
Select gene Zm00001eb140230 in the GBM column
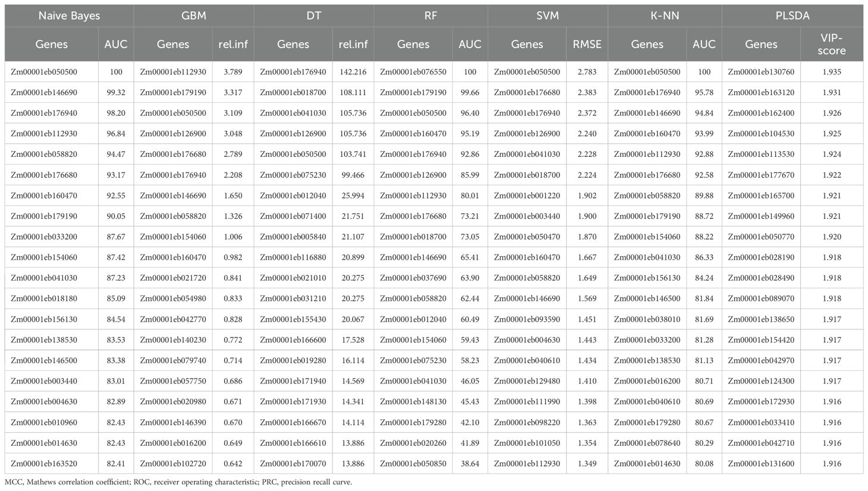point(173,340)
